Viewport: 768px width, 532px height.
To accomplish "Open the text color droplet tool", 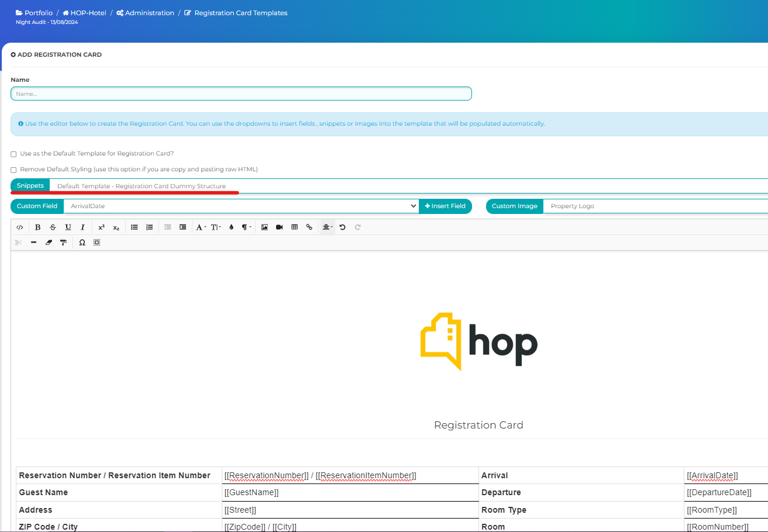I will (x=231, y=227).
